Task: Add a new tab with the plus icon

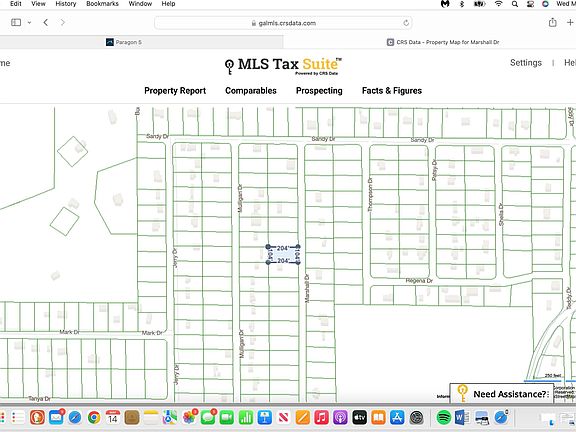Action: tap(570, 22)
